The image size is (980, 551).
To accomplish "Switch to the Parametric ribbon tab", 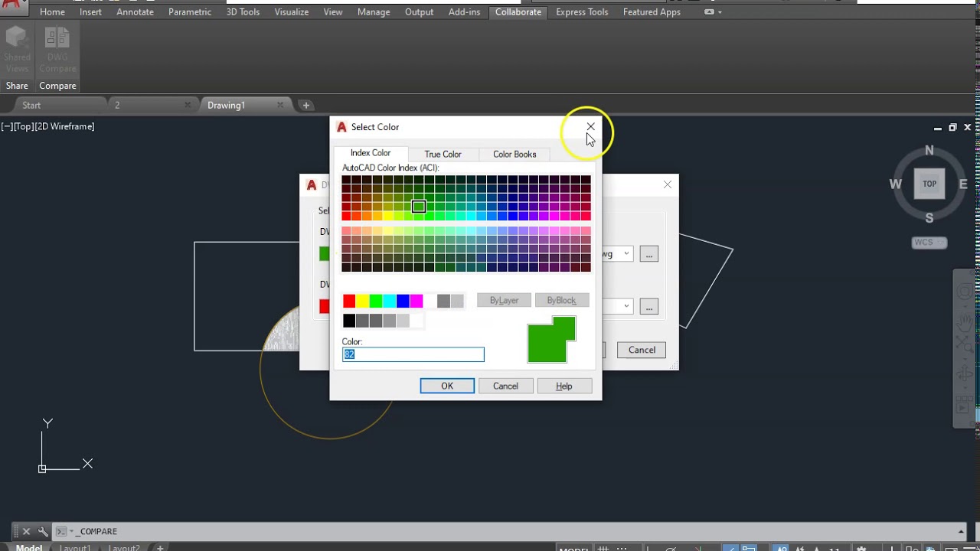I will pos(190,12).
